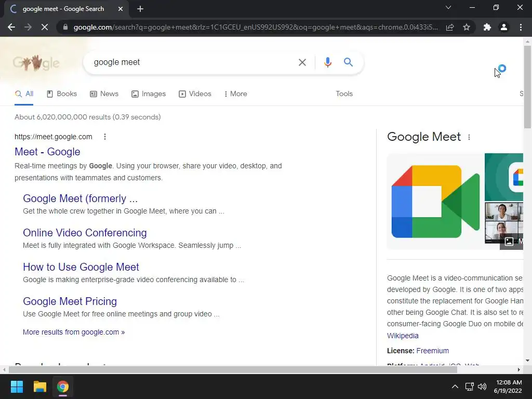Click the forward navigation arrow
The height and width of the screenshot is (399, 532).
tap(28, 27)
